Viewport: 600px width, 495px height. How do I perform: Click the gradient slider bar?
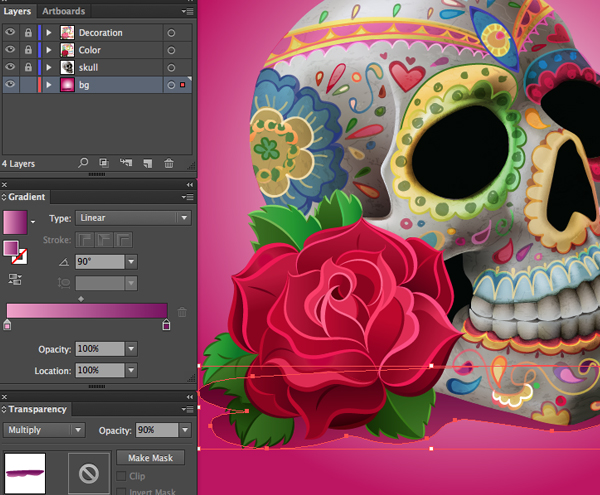pyautogui.click(x=87, y=311)
